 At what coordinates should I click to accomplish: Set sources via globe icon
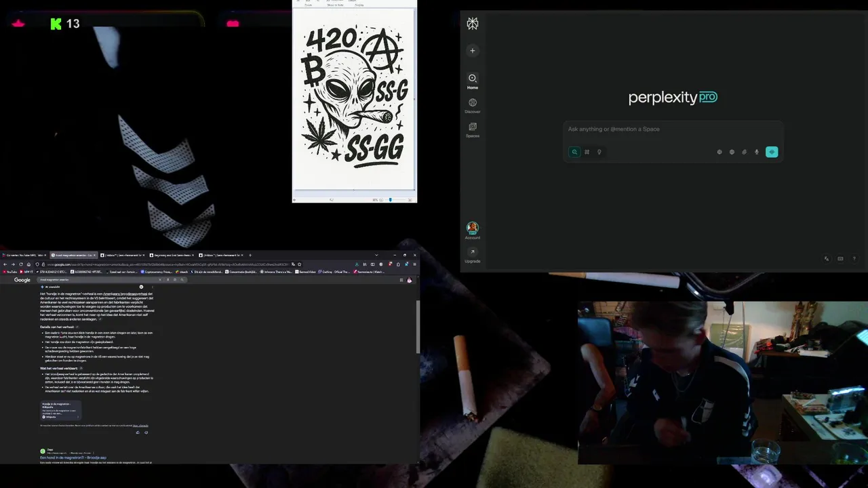[x=732, y=152]
